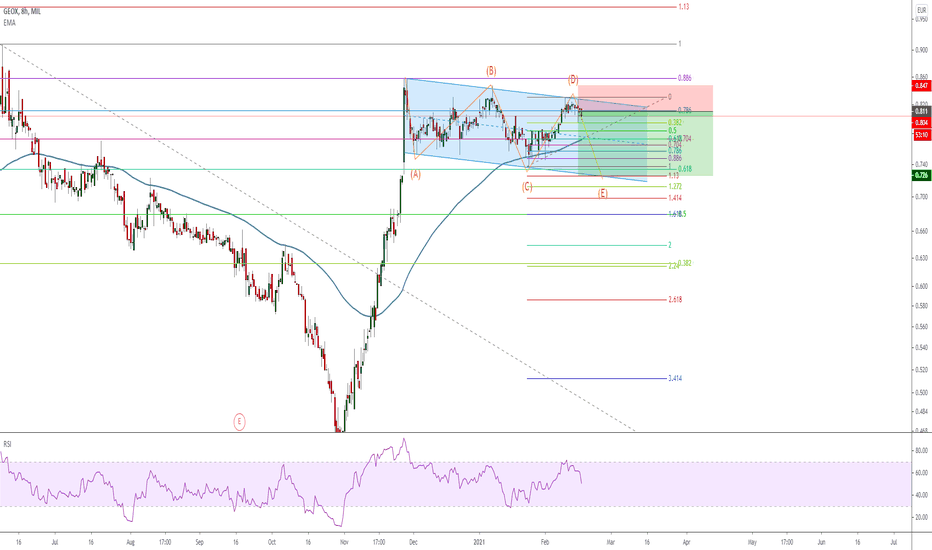Click the purple 0.886 Fibonacci level label
The image size is (932, 550).
pyautogui.click(x=684, y=78)
